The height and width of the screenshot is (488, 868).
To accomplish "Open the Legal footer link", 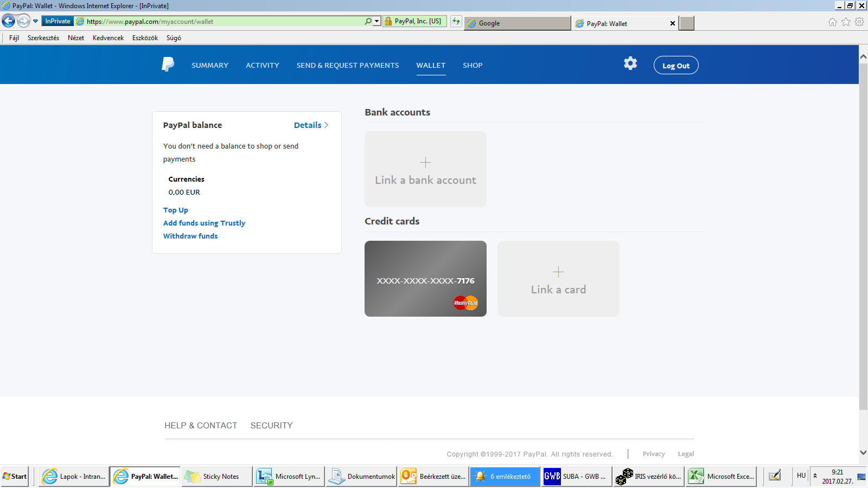I will [x=686, y=454].
